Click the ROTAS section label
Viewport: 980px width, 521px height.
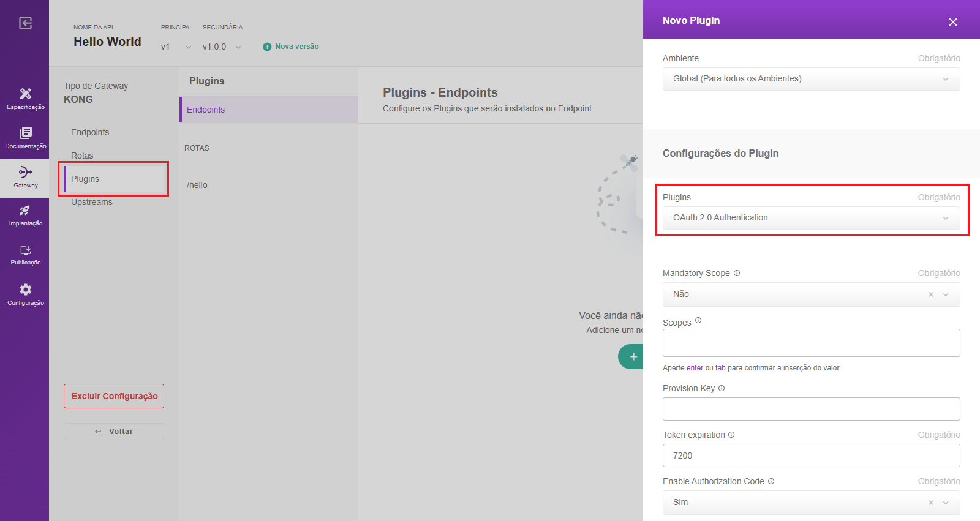[197, 148]
